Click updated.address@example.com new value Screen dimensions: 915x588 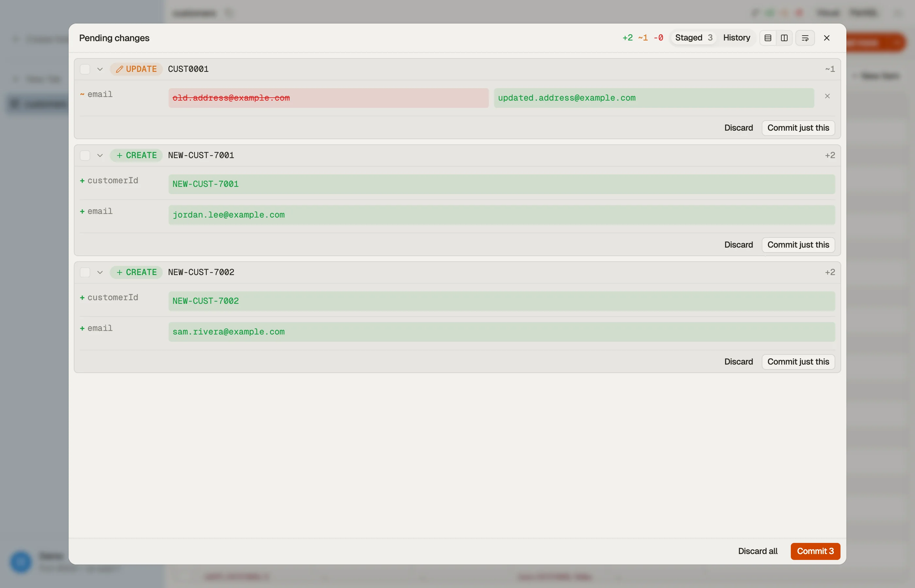654,98
